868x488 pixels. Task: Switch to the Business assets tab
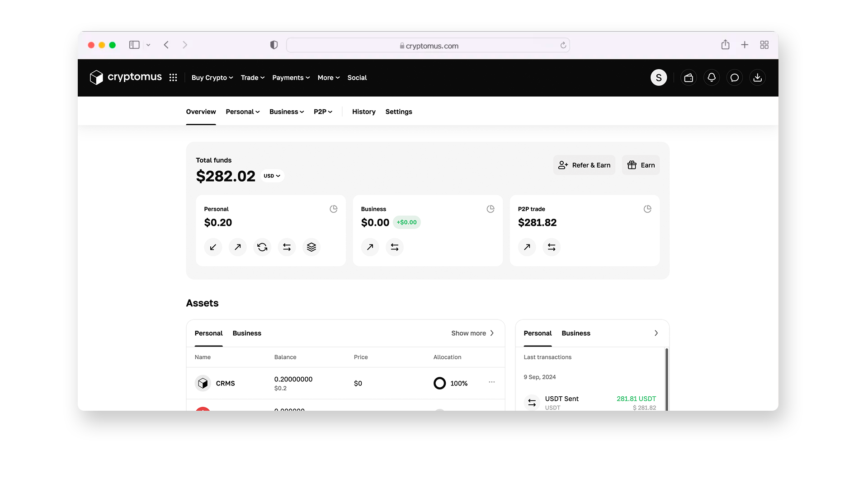247,333
